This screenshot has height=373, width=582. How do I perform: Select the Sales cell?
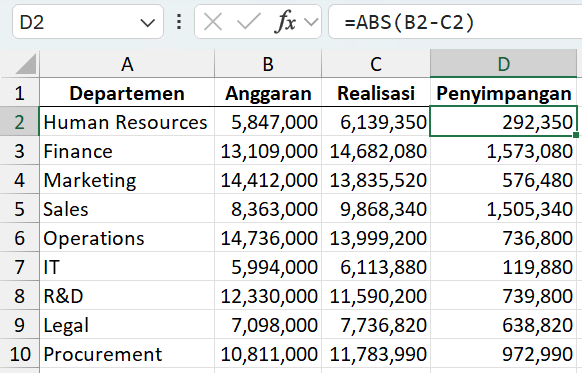pos(127,209)
